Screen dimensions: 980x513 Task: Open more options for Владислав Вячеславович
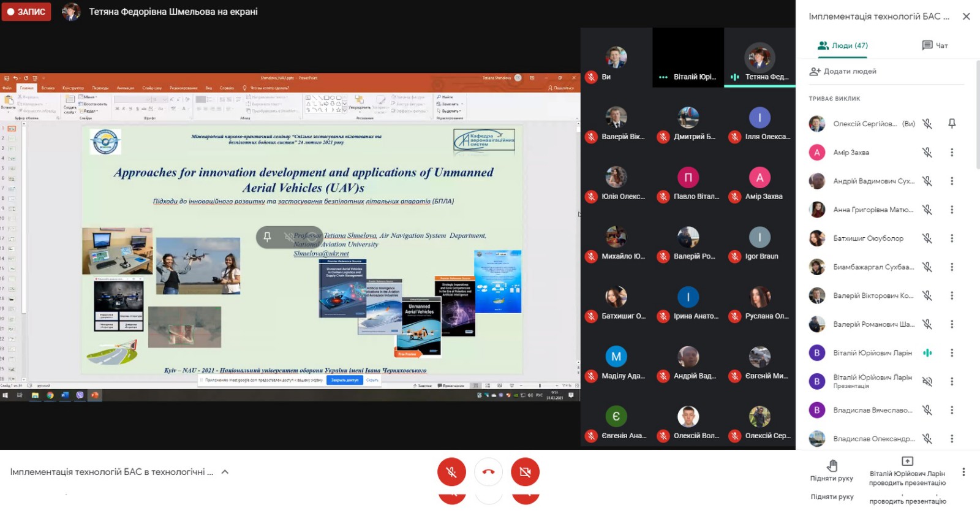pos(952,410)
